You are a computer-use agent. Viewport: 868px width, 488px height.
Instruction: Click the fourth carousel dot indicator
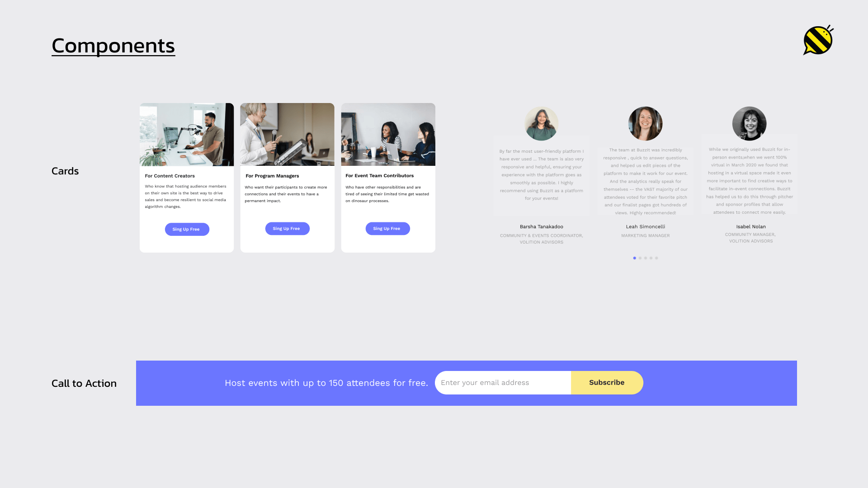click(x=651, y=258)
